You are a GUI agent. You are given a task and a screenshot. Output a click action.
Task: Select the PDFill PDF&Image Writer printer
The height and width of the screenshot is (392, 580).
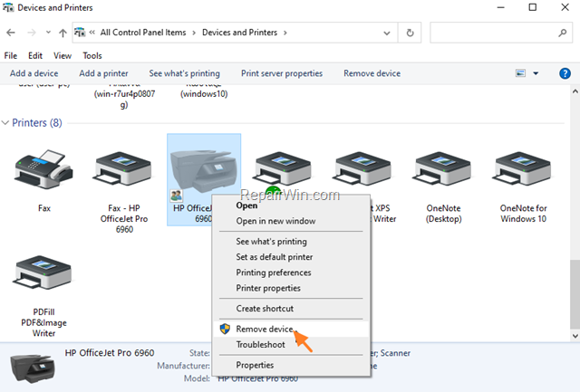point(43,273)
